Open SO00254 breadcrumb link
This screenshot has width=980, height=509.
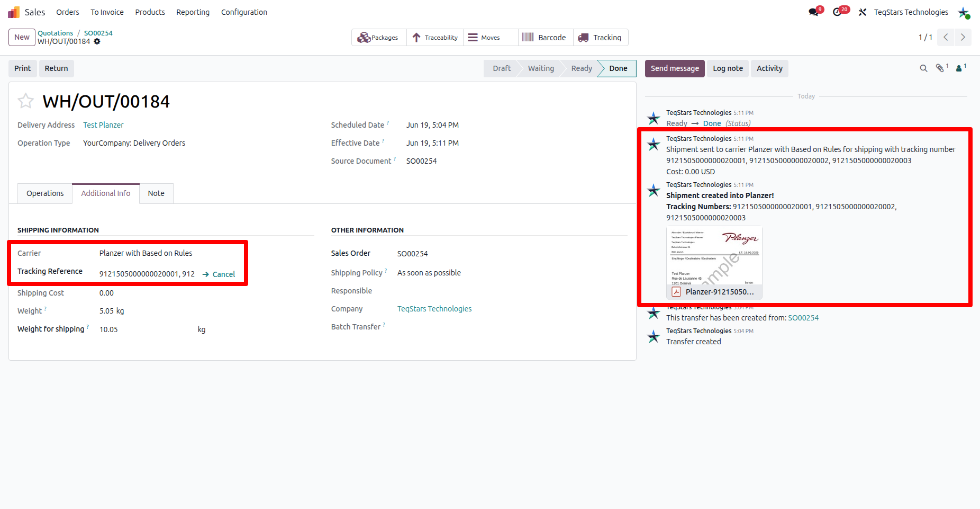(x=98, y=33)
